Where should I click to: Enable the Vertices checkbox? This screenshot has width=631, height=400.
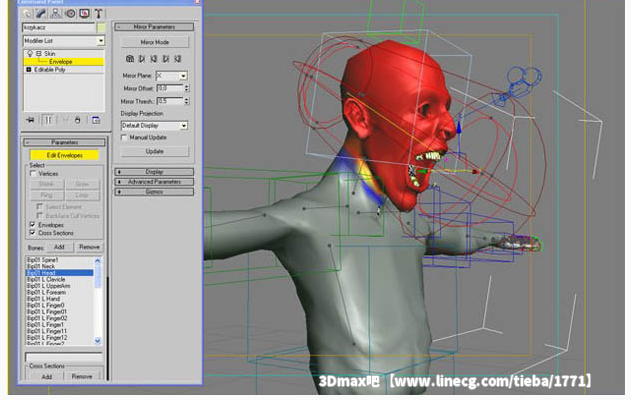point(31,173)
